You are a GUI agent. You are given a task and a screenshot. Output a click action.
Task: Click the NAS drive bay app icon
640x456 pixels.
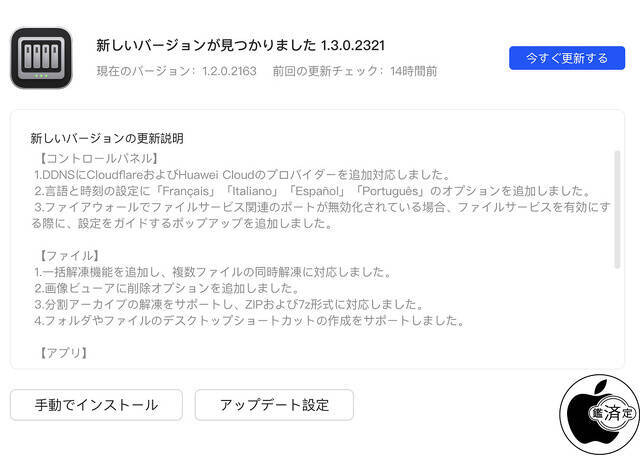click(x=41, y=58)
